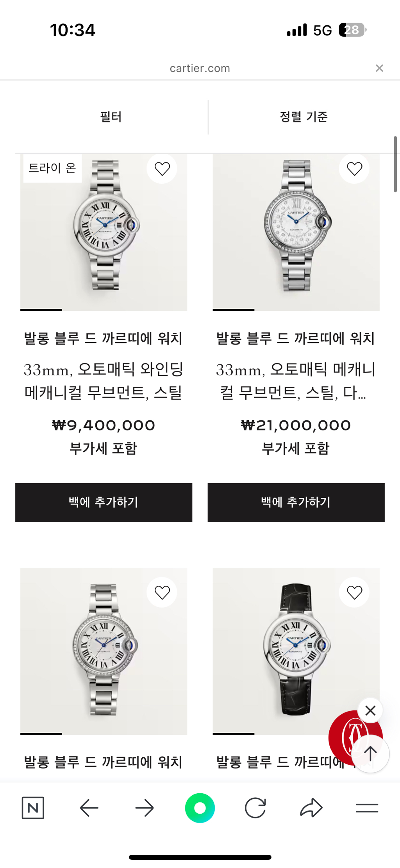Tap the scroll-to-top arrow button
Screen dimensions: 400x868
click(x=370, y=753)
